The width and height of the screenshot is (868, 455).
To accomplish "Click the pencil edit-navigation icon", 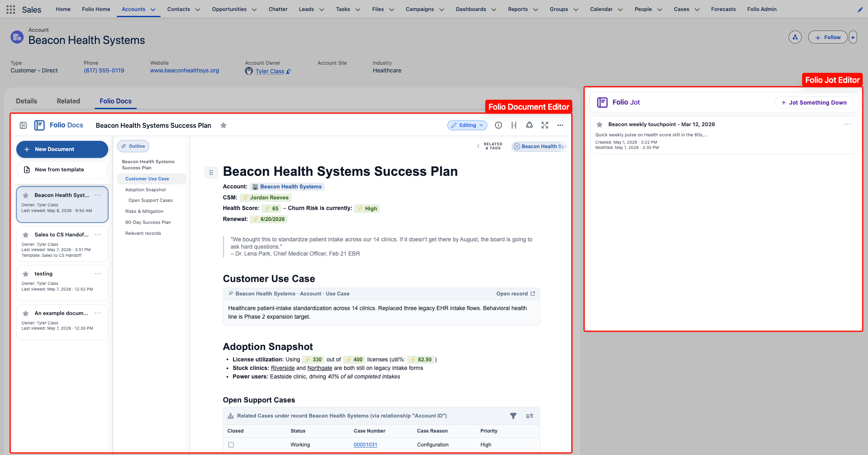I will click(x=860, y=9).
